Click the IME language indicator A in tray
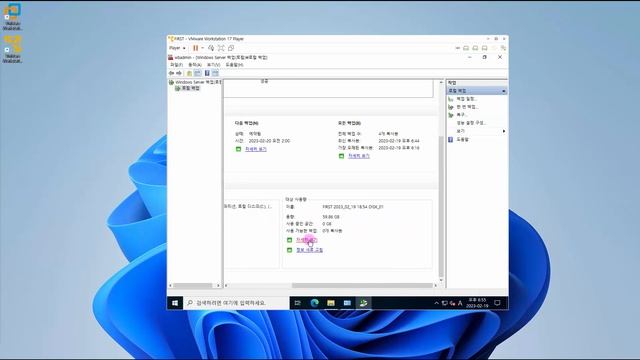This screenshot has height=360, width=640. [460, 303]
